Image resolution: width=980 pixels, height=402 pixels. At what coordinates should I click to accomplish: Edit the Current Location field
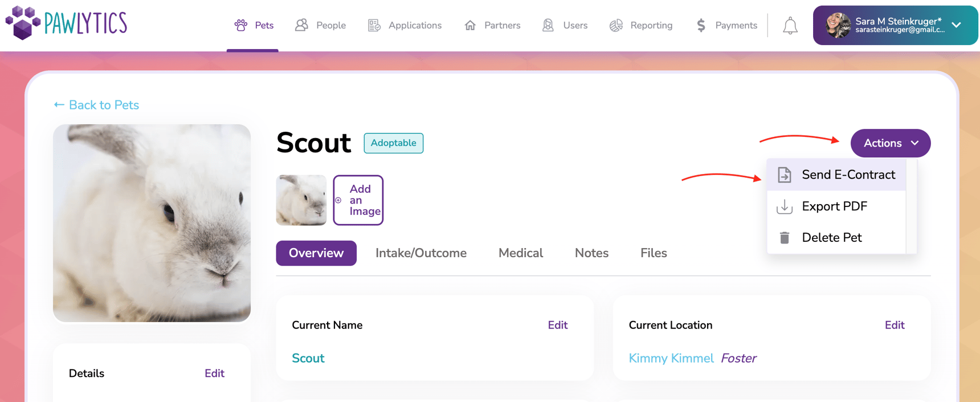[895, 325]
